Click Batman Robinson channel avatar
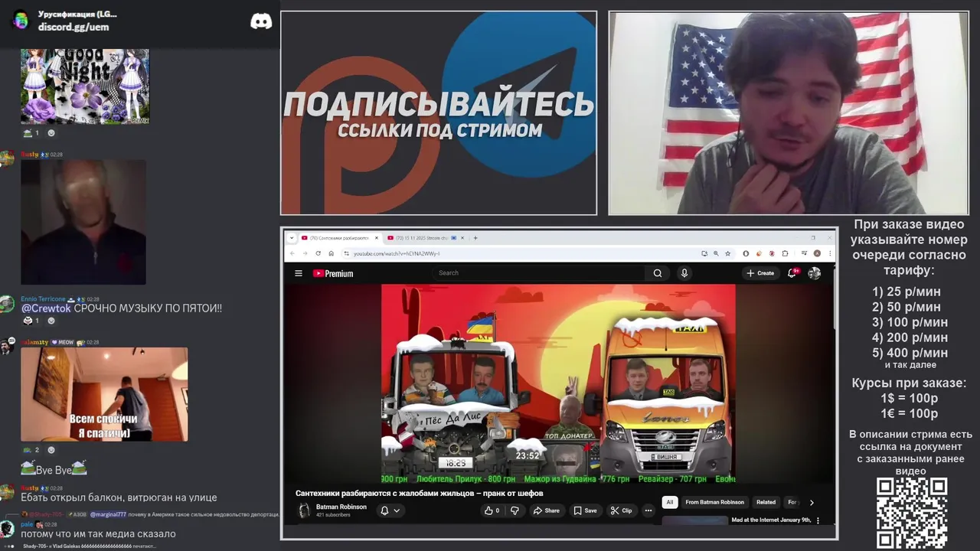Screen dimensions: 980x551 coord(304,510)
